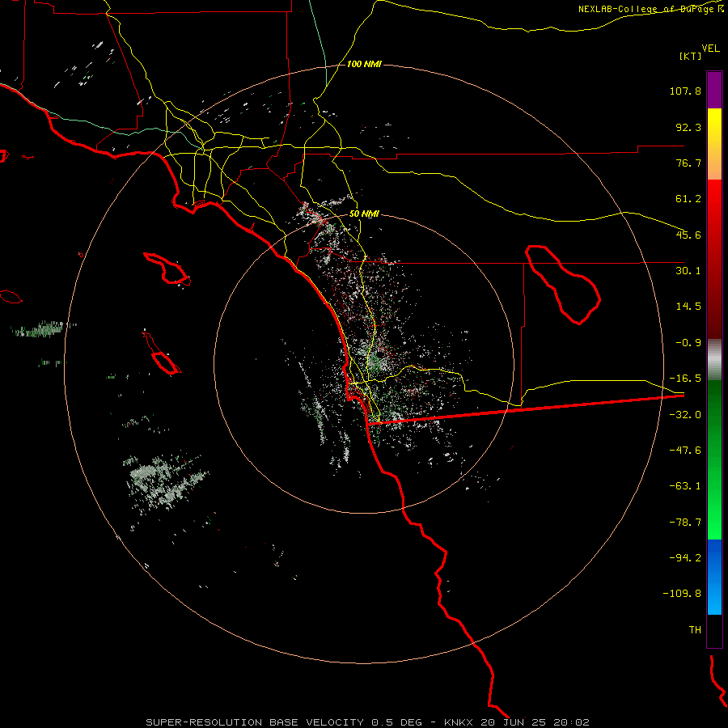
Task: Click the -47.6 legend value
Action: point(685,451)
